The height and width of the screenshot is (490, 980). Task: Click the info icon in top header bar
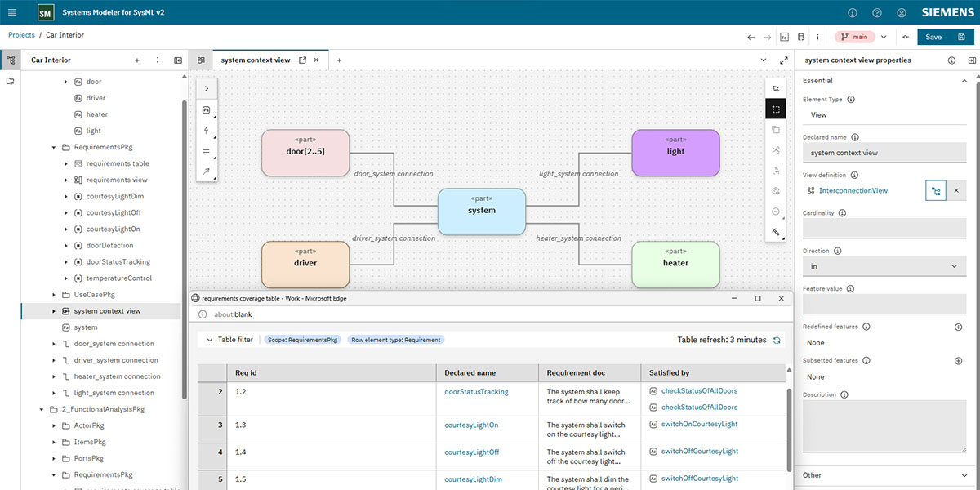point(853,13)
